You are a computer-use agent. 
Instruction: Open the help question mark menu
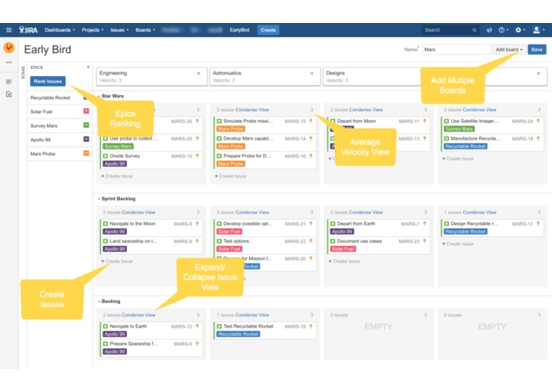(503, 30)
